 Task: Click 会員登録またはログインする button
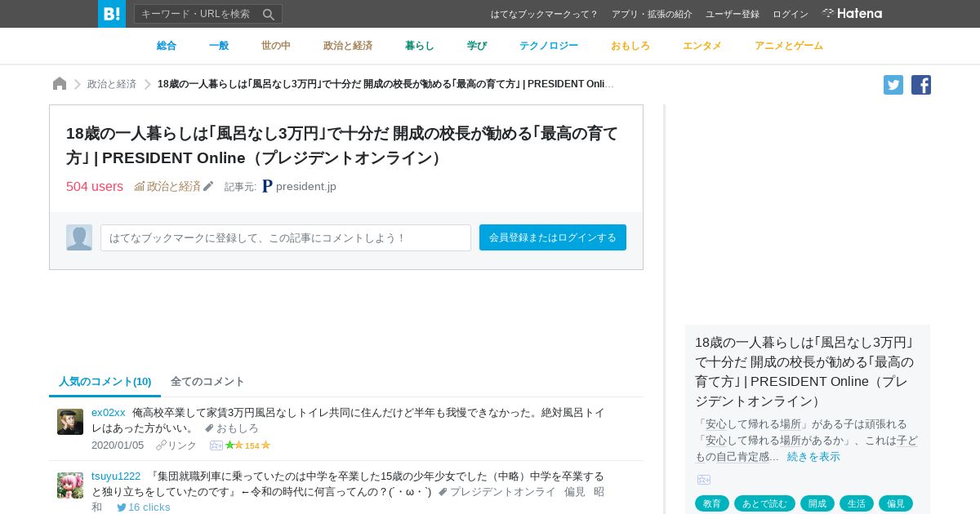(x=553, y=237)
